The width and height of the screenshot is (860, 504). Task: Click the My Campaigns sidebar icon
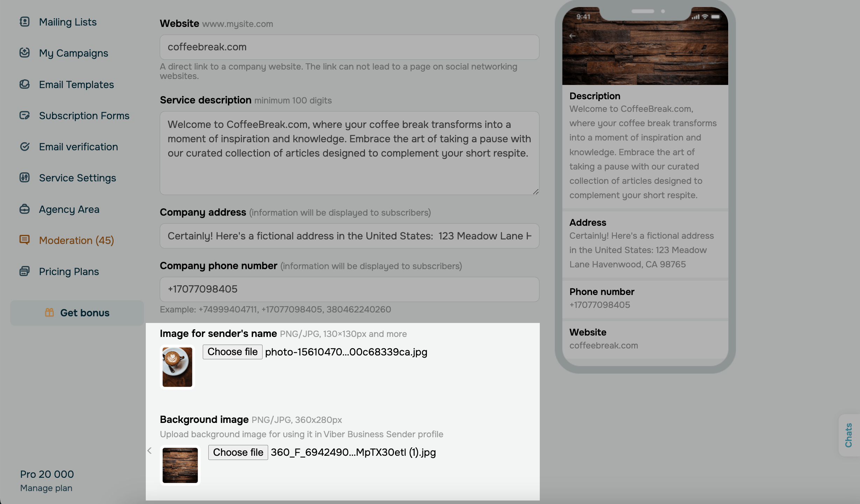click(x=24, y=53)
